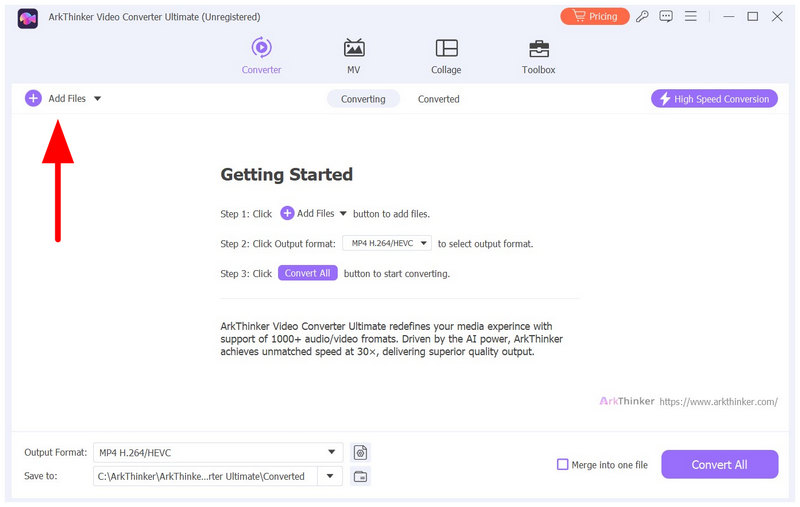Show the Converted list tab
The image size is (800, 507).
438,99
